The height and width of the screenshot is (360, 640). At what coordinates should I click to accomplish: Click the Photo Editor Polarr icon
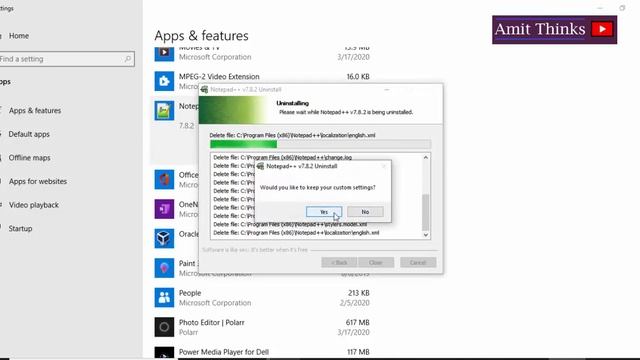pyautogui.click(x=164, y=327)
